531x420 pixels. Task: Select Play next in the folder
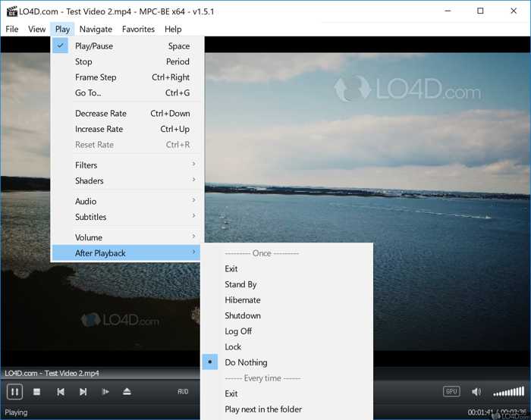287,409
